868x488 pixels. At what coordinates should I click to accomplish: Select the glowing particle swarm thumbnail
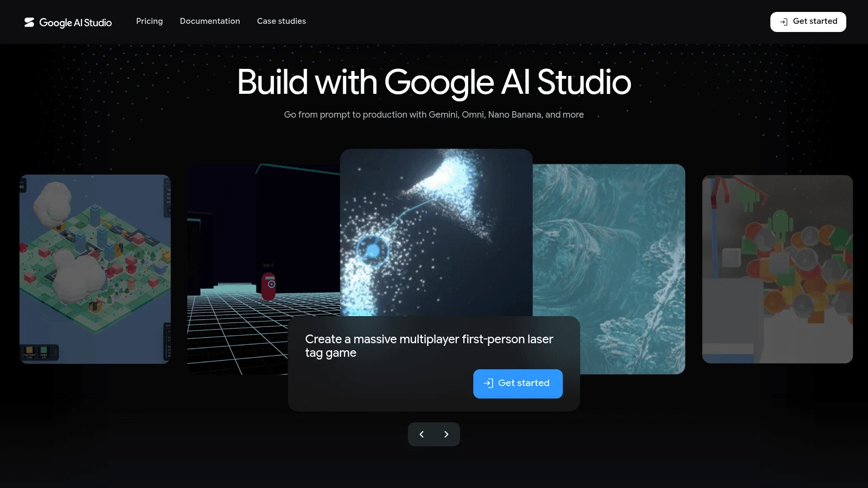(436, 232)
